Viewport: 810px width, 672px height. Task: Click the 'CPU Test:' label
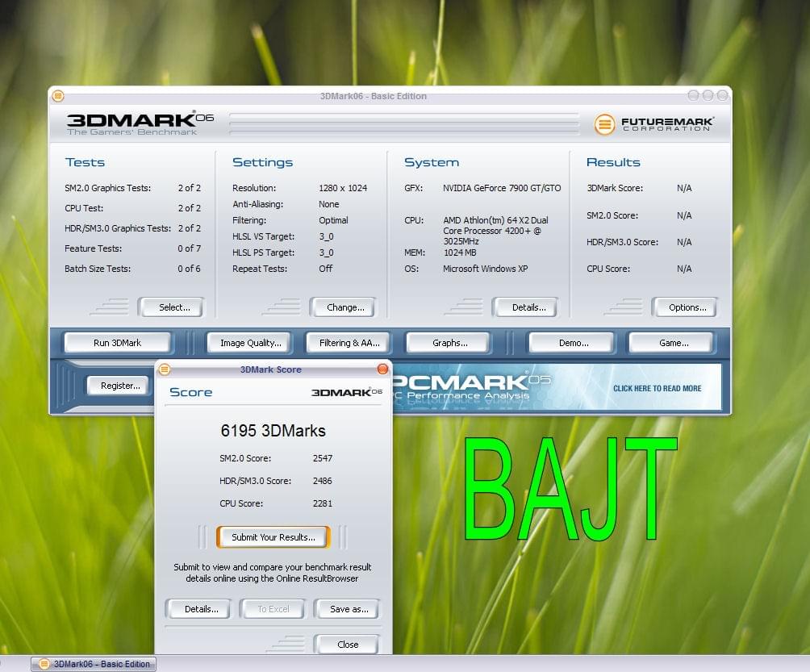[84, 208]
